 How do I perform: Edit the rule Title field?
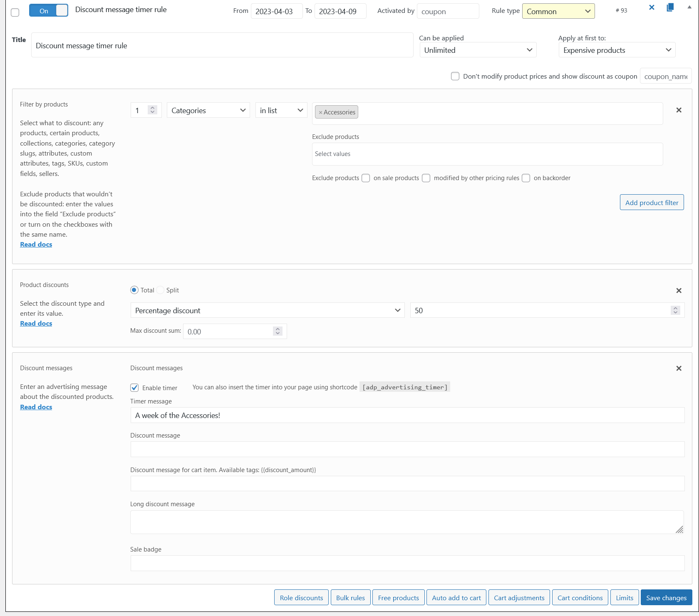tap(222, 45)
